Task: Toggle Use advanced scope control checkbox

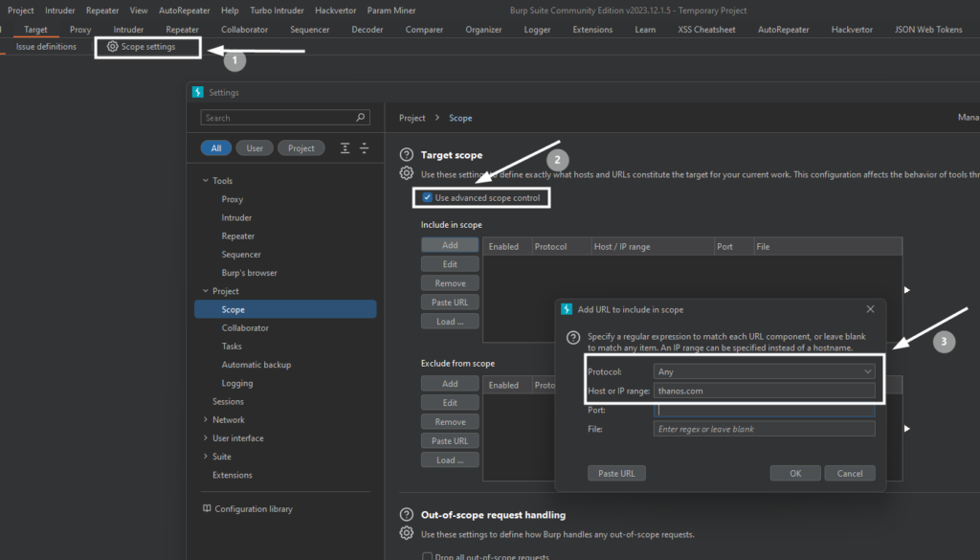Action: tap(428, 197)
